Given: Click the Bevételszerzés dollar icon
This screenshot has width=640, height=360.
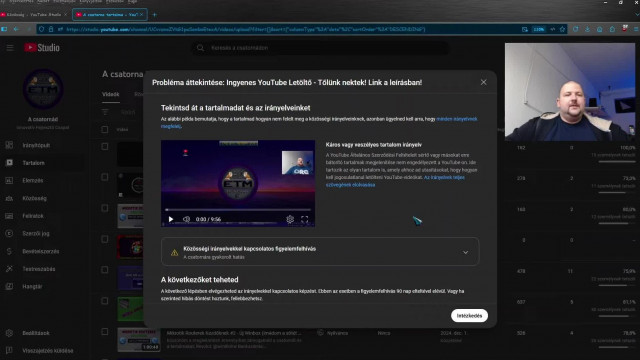Looking at the screenshot, I should (x=9, y=251).
